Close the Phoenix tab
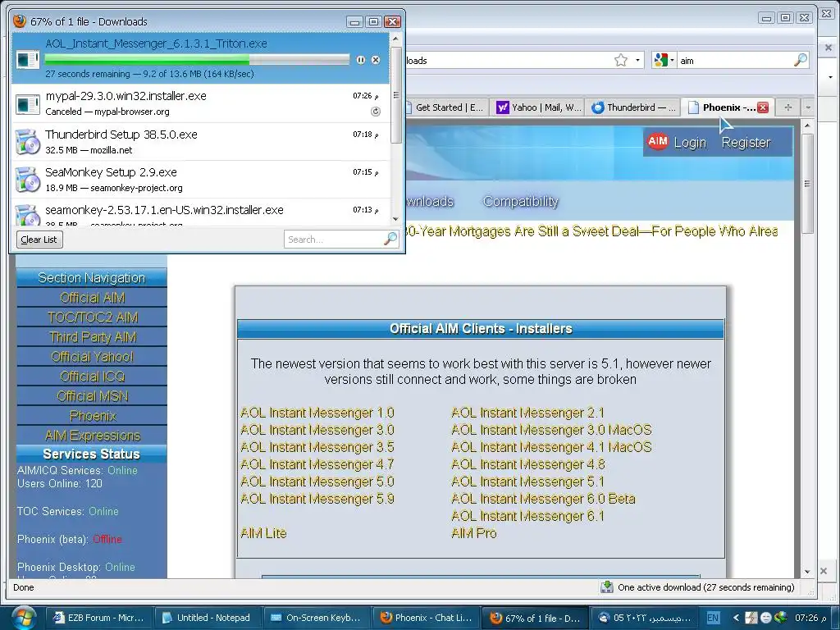Screen dimensions: 840x630 tap(763, 107)
